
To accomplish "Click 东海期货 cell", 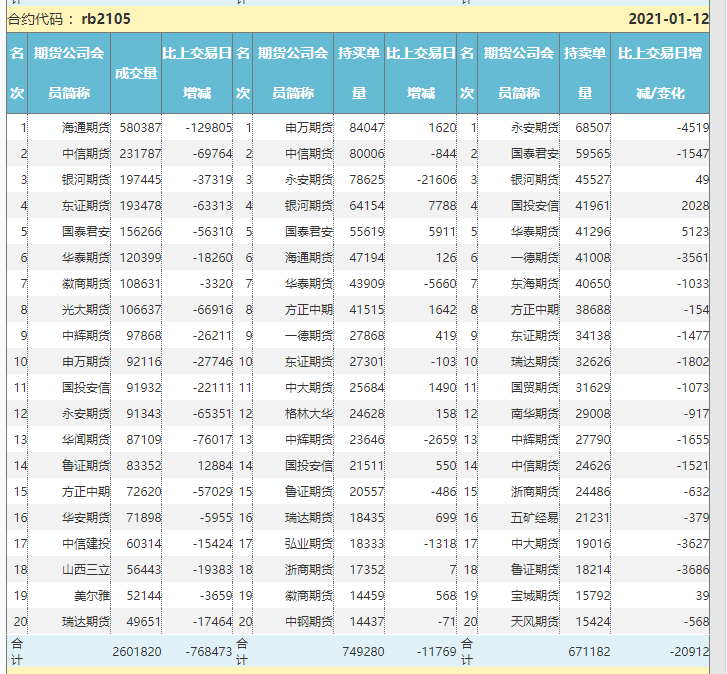I will tap(535, 283).
